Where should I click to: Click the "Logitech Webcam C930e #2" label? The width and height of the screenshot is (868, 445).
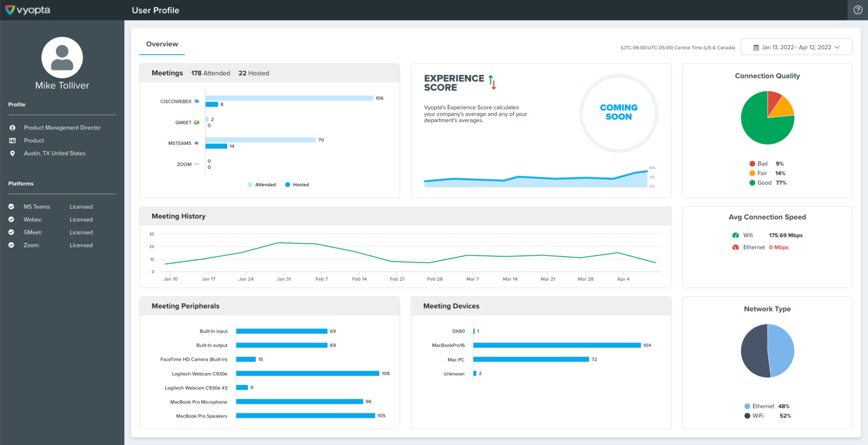click(196, 388)
